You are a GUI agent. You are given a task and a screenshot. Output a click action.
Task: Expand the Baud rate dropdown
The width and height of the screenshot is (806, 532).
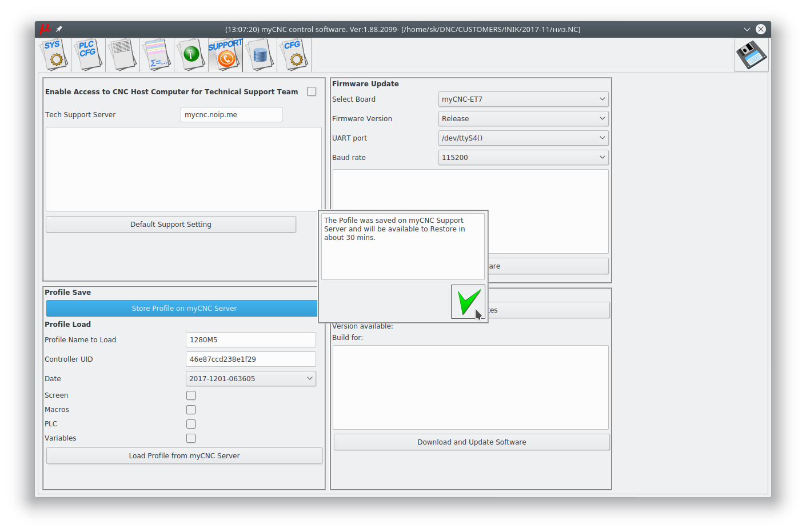523,158
